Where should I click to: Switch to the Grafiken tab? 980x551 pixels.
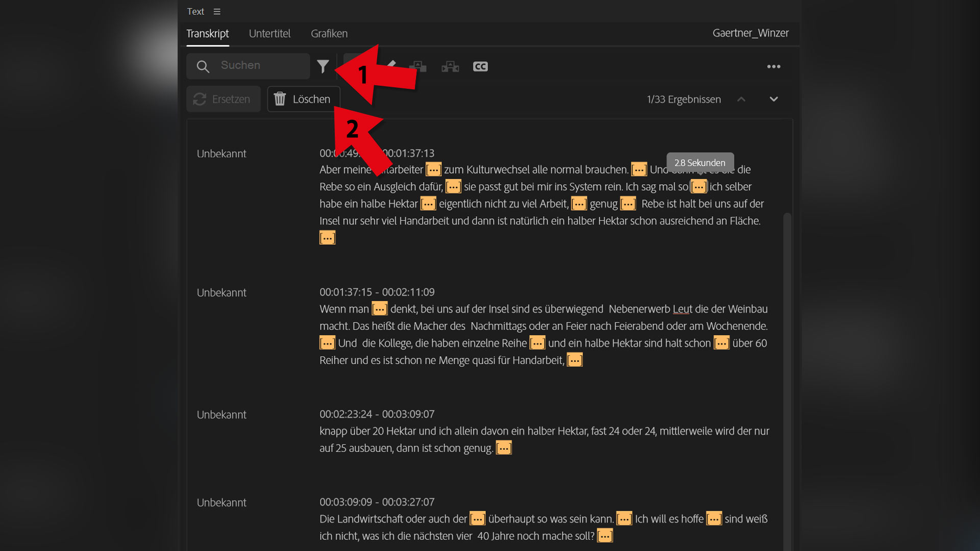point(329,34)
